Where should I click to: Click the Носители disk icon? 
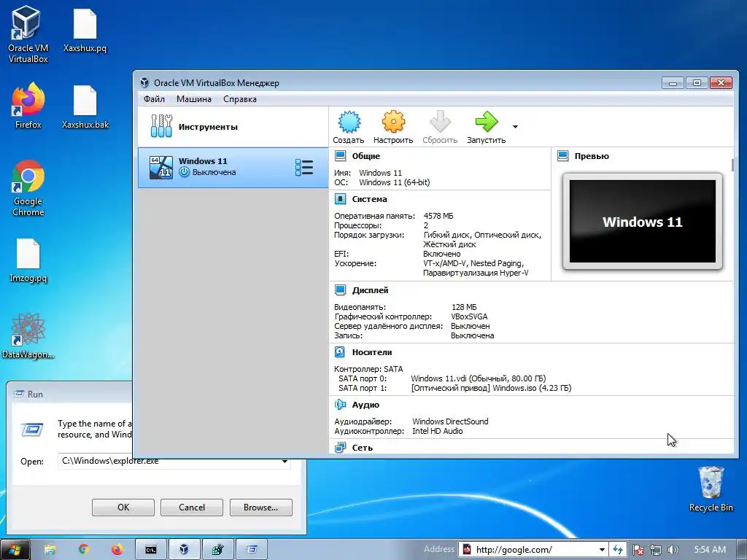[340, 352]
